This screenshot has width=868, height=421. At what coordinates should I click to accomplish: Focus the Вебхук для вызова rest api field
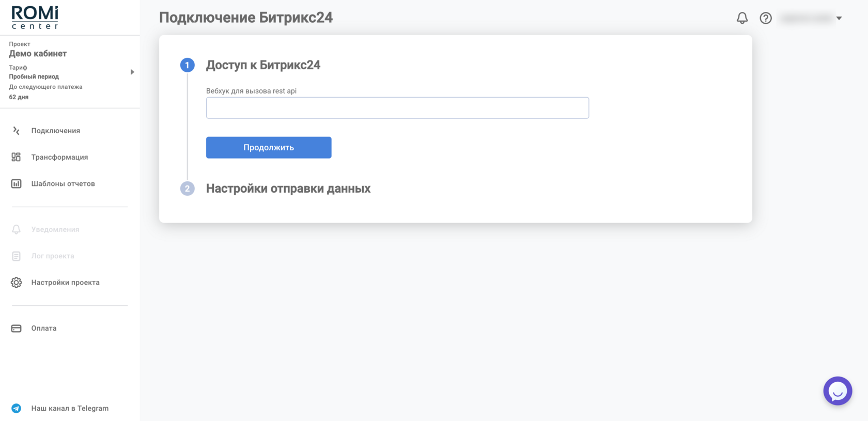point(397,108)
